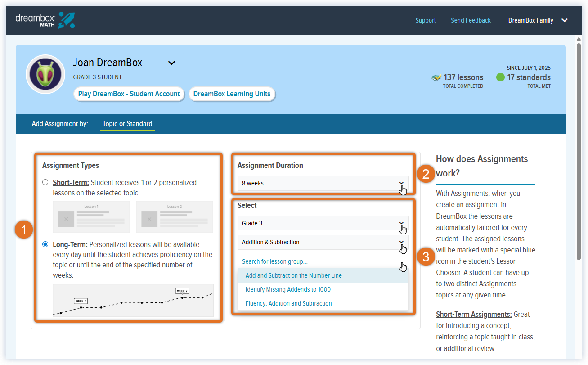Screen dimensions: 588x365
Task: Open the Grade 3 dropdown
Action: click(323, 223)
